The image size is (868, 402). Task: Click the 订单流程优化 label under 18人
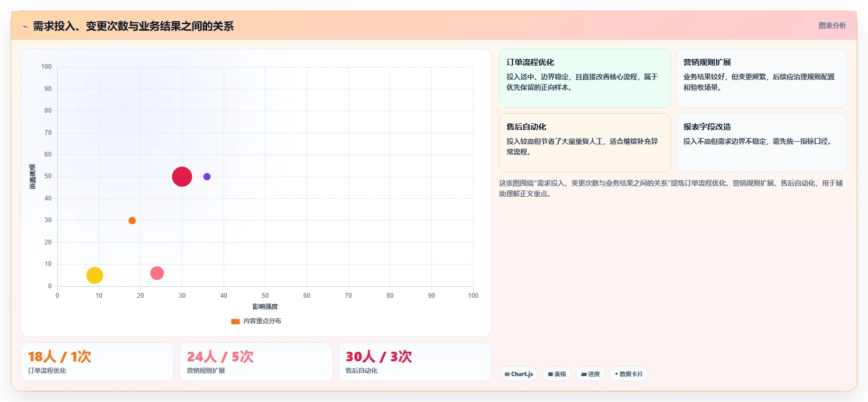point(47,371)
